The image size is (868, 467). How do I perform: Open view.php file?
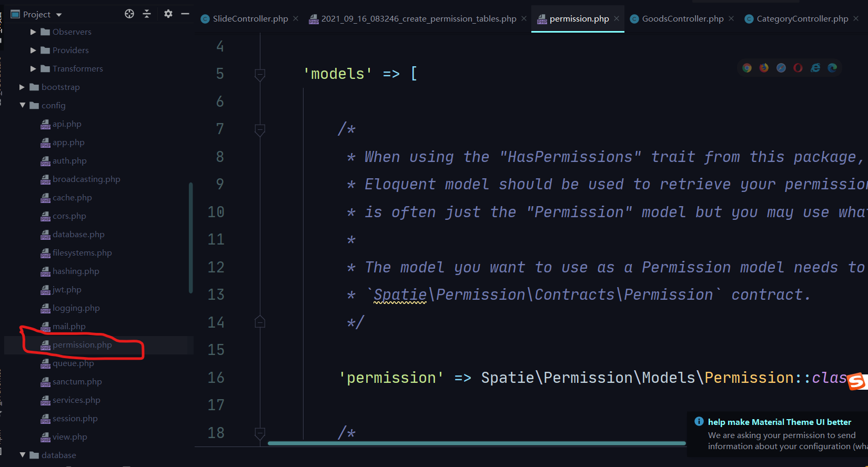pos(70,437)
